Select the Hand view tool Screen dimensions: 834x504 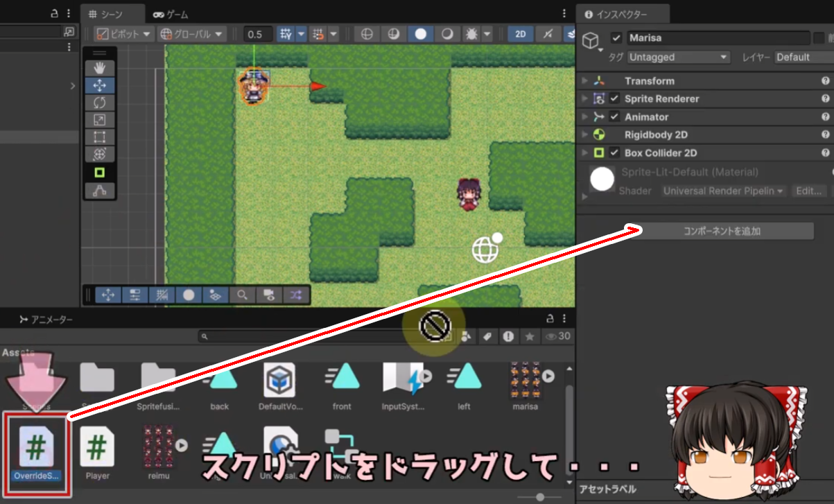tap(99, 68)
